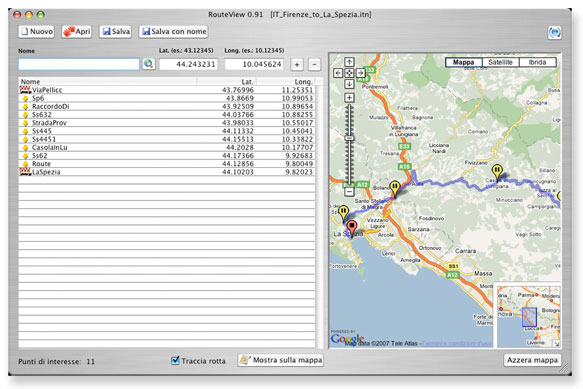Click the yellow marker near Casola Lunigiana
Image resolution: width=583 pixels, height=389 pixels.
pos(497,173)
